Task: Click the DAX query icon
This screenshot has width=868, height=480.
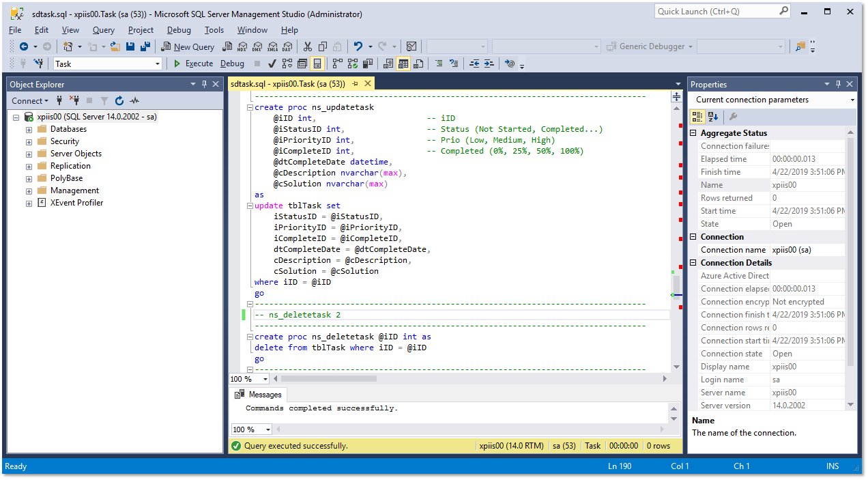Action: 287,46
